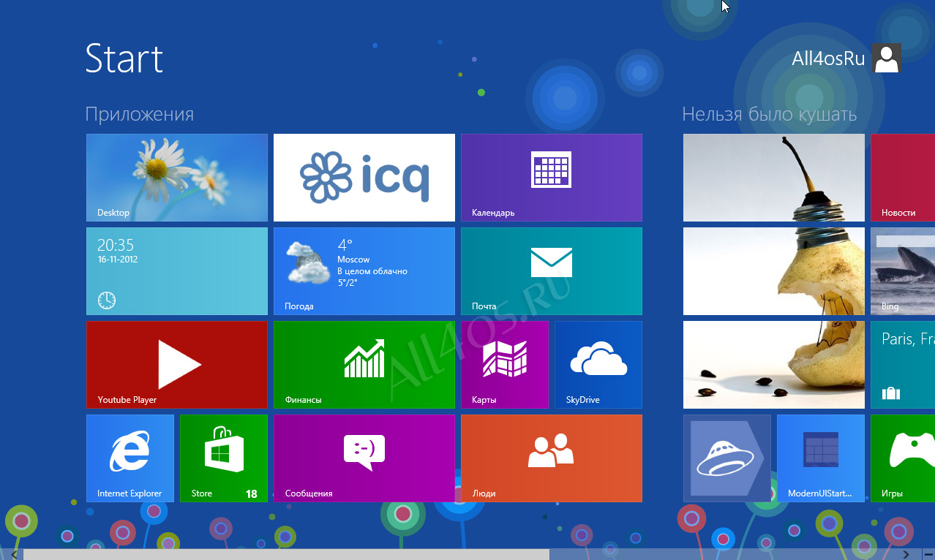Open the Игры games tile
Image resolution: width=935 pixels, height=560 pixels.
[903, 458]
